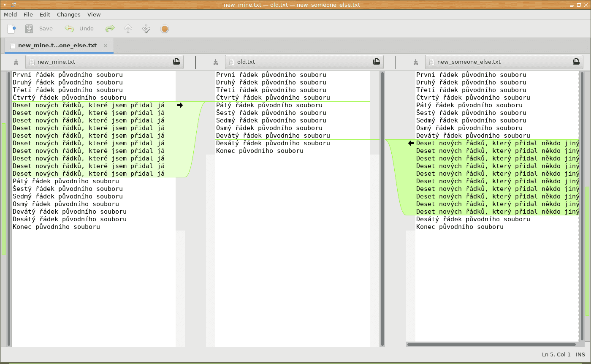The image size is (591, 364).
Task: Click the INS indicator in status bar
Action: click(580, 355)
